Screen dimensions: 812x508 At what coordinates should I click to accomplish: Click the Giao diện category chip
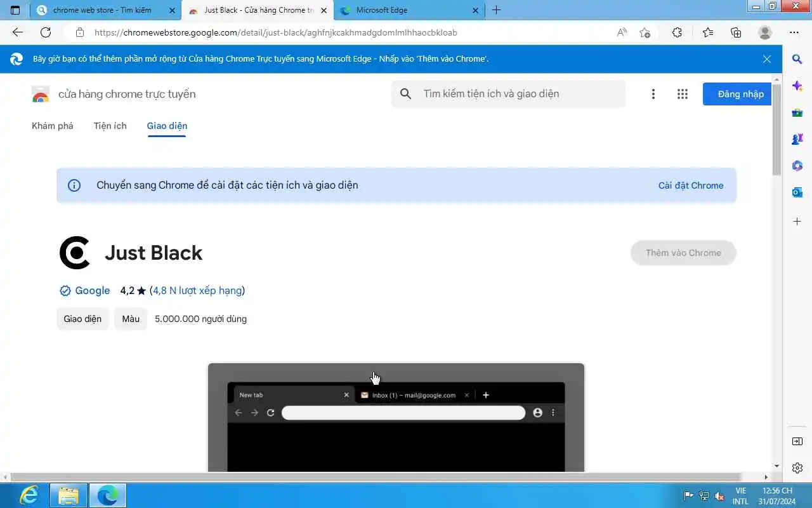coord(82,319)
